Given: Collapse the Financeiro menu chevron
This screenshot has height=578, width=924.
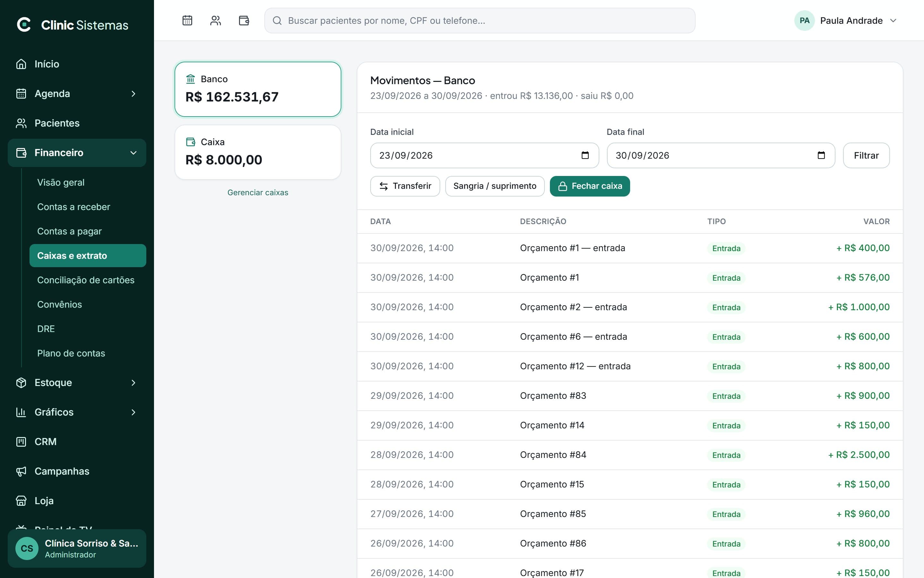Looking at the screenshot, I should click(133, 153).
